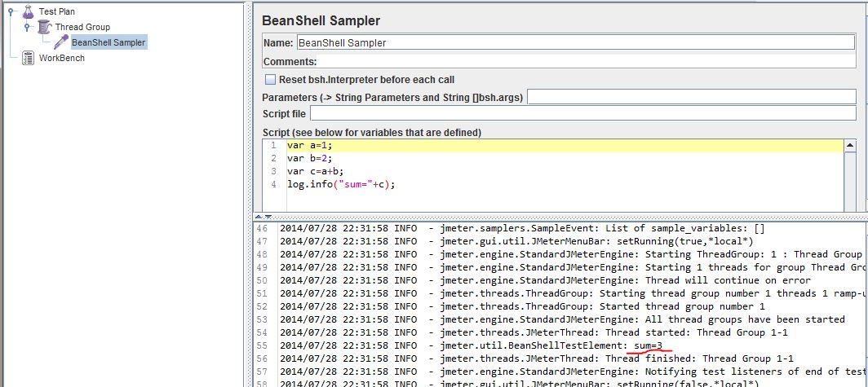868x387 pixels.
Task: Click log line 48 'Starting ThreadGroup: 1'
Action: [573, 254]
